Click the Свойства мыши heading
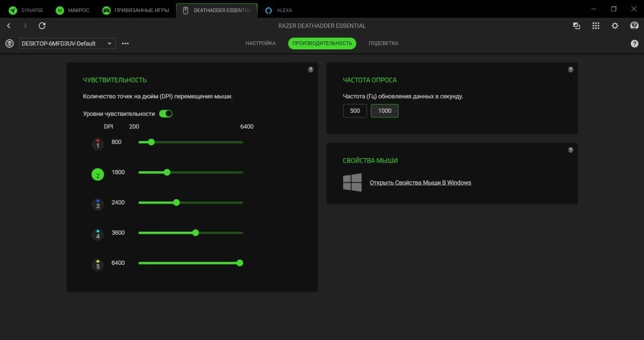The width and height of the screenshot is (644, 340). click(x=370, y=161)
